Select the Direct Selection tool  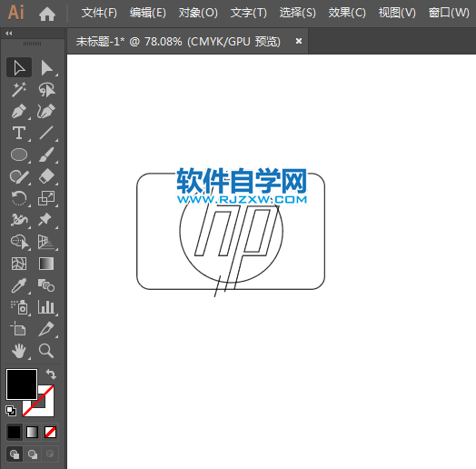tap(46, 67)
